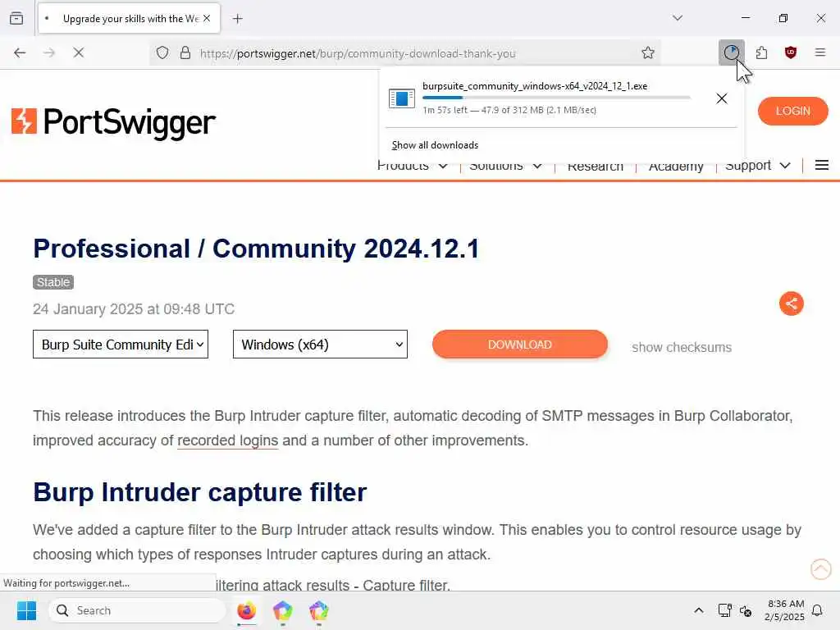
Task: Open the site hamburger menu
Action: tap(822, 165)
